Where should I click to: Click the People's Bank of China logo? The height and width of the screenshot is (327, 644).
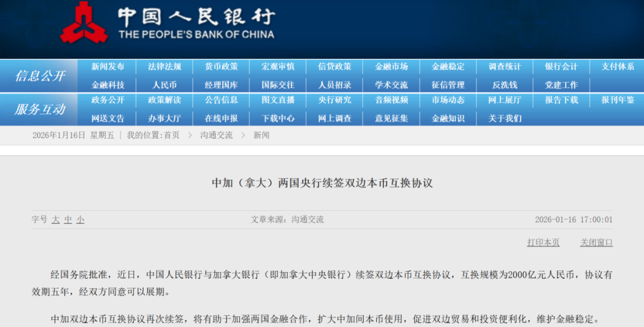84,23
